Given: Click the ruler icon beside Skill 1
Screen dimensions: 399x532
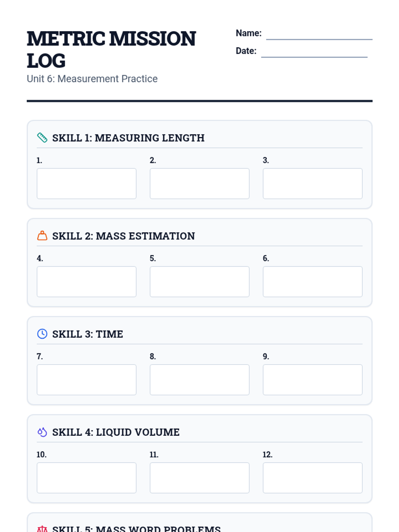Looking at the screenshot, I should click(42, 138).
